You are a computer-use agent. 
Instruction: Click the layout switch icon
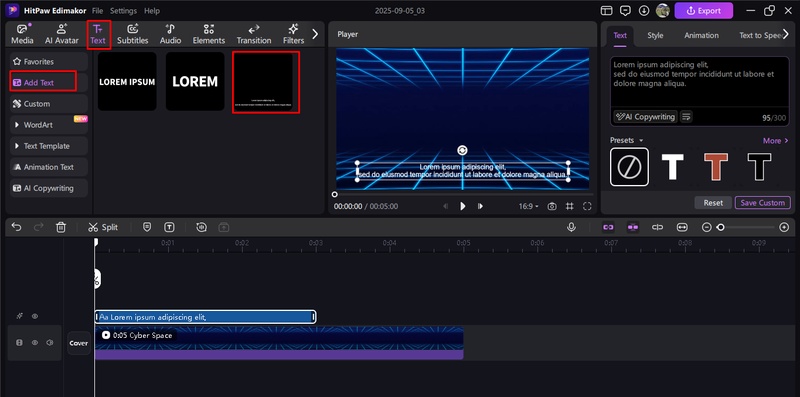pyautogui.click(x=606, y=11)
